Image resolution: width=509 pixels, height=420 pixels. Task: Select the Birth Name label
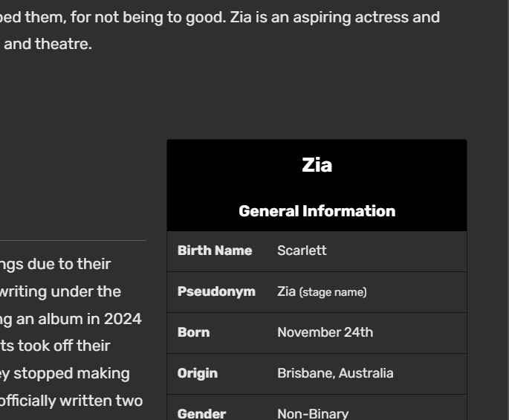[215, 251]
